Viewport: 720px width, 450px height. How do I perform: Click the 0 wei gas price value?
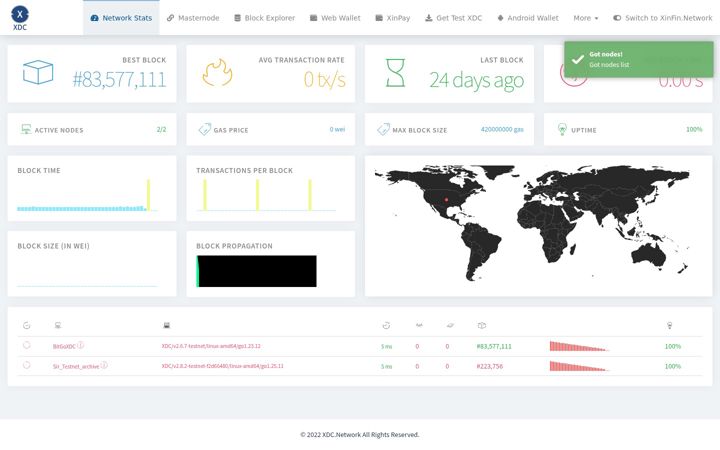point(337,129)
